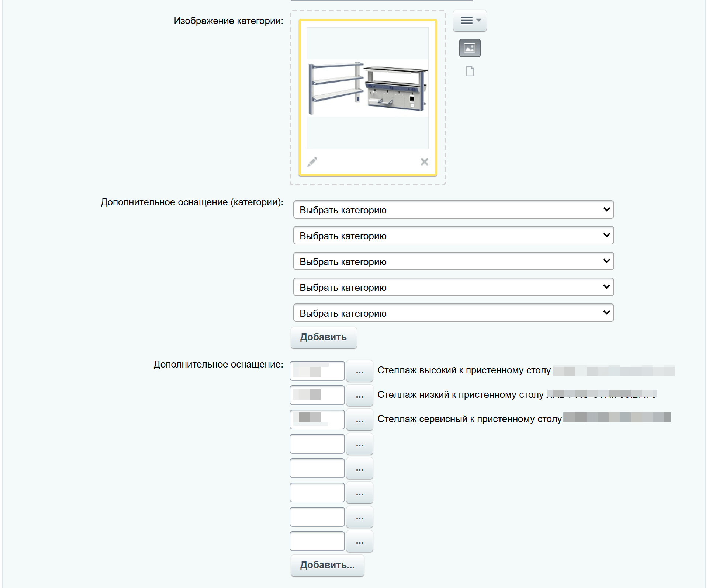Click browse '...' button for Стеллаж высокий row
Viewport: 716px width, 588px height.
360,371
